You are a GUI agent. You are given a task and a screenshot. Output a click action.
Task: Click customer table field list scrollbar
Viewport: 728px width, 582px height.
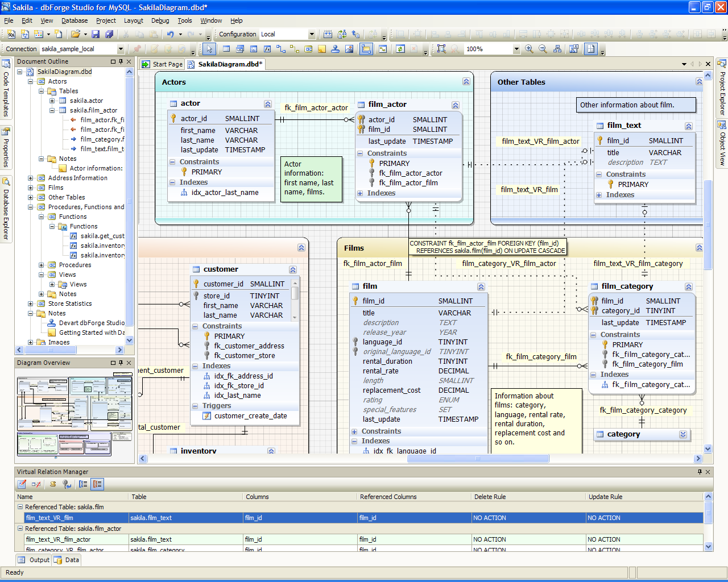click(x=295, y=300)
